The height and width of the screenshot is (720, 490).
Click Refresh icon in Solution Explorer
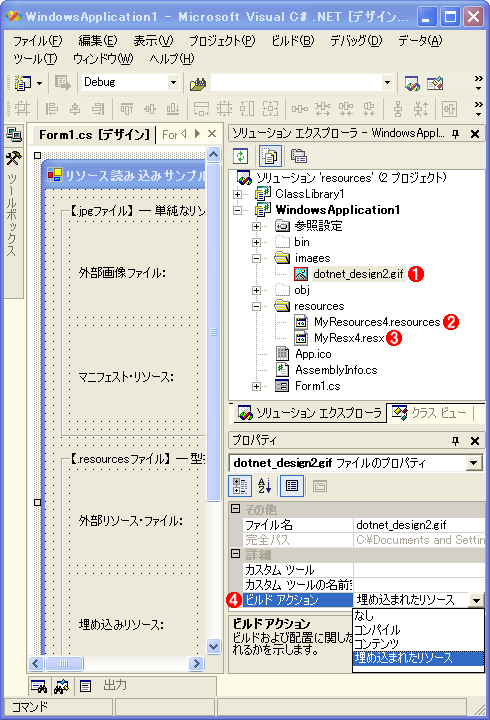pyautogui.click(x=241, y=156)
